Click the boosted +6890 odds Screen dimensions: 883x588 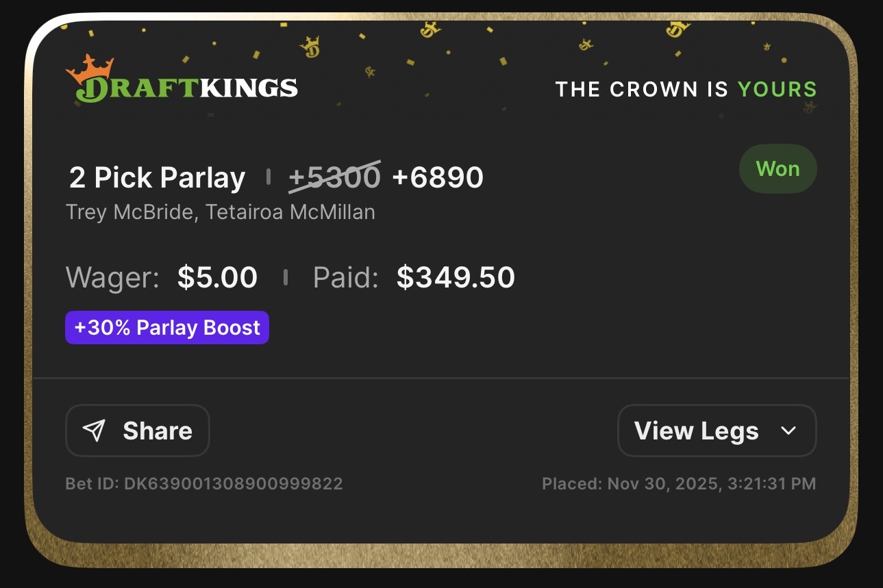point(438,177)
